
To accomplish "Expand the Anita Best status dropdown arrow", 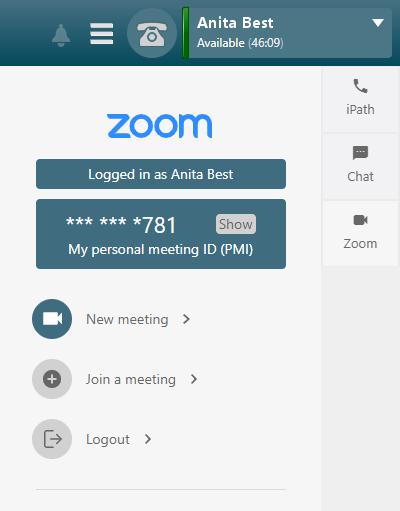I will pos(378,23).
